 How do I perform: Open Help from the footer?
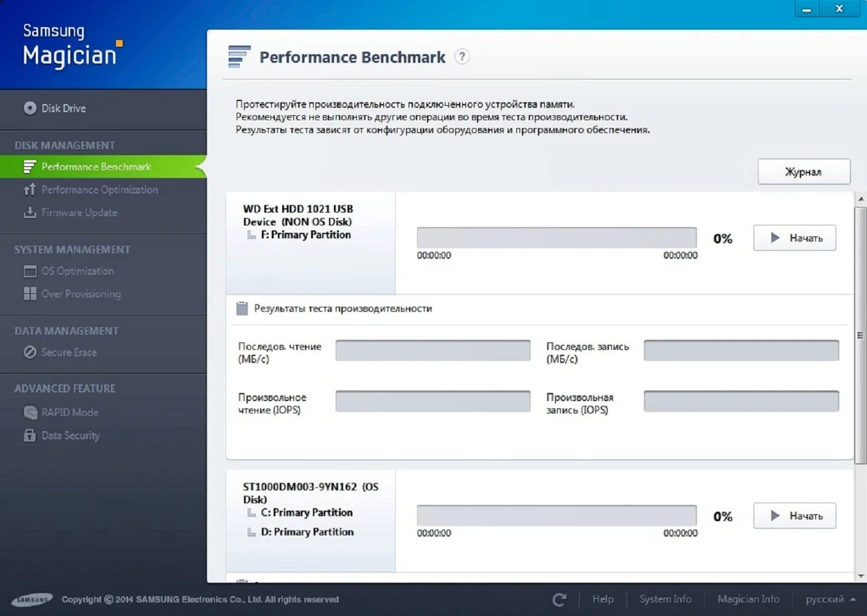click(603, 599)
